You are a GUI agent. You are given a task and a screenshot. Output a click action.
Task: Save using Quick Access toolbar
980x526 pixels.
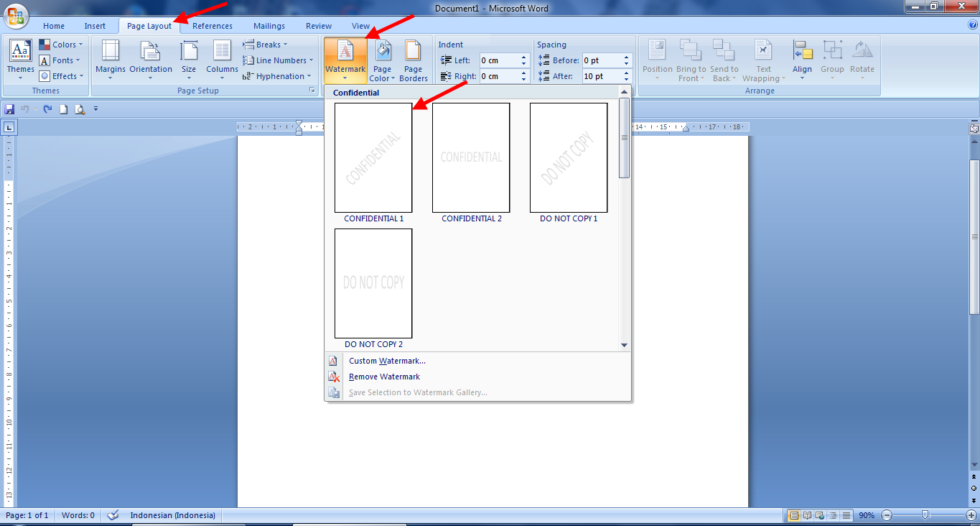[10, 109]
